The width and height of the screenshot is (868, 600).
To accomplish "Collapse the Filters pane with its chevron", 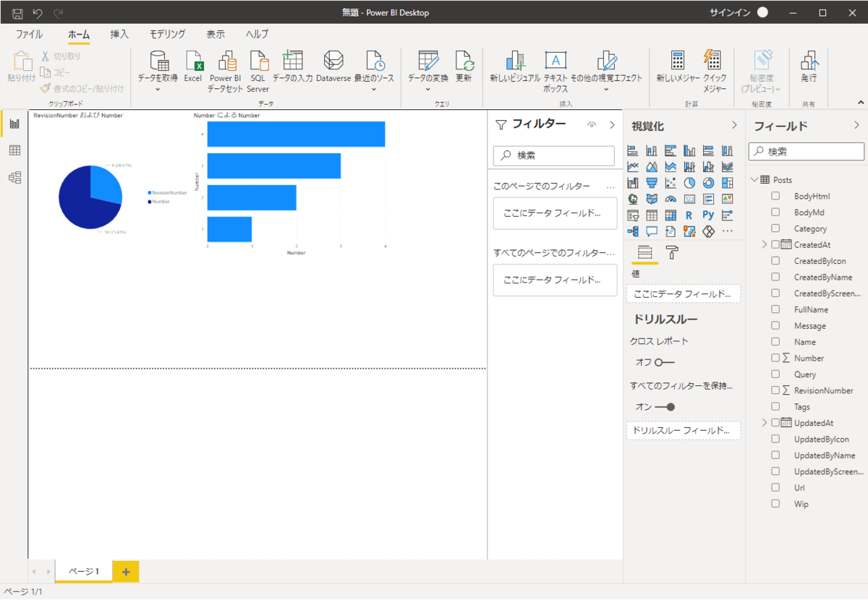I will point(612,125).
